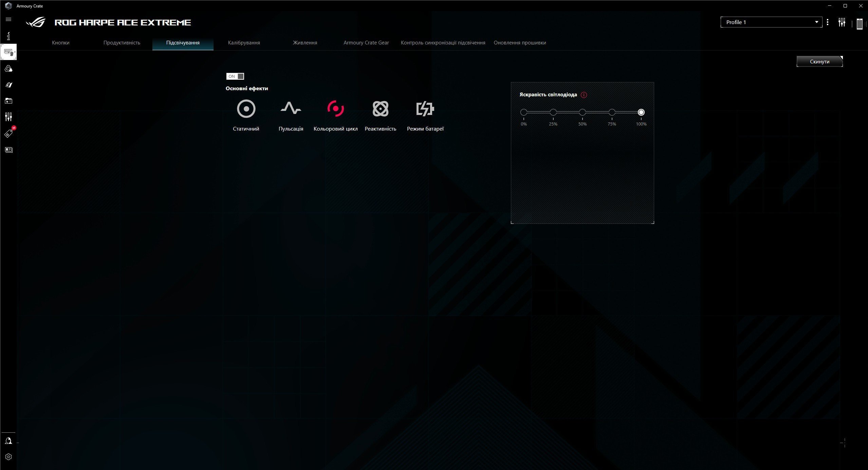Click the LED brightness info icon
Screen dimensions: 868x470
584,94
